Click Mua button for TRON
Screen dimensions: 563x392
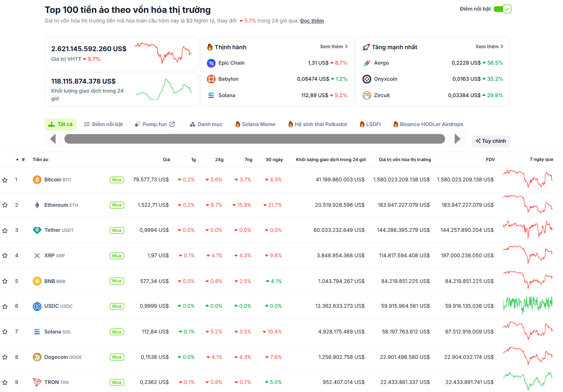[x=117, y=382]
